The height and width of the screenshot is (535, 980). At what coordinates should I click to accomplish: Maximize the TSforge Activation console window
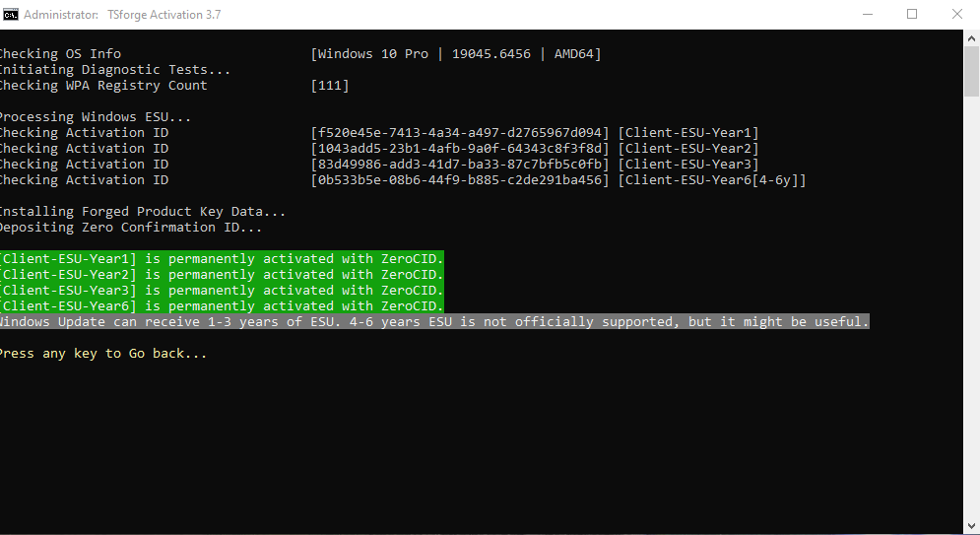(x=912, y=14)
